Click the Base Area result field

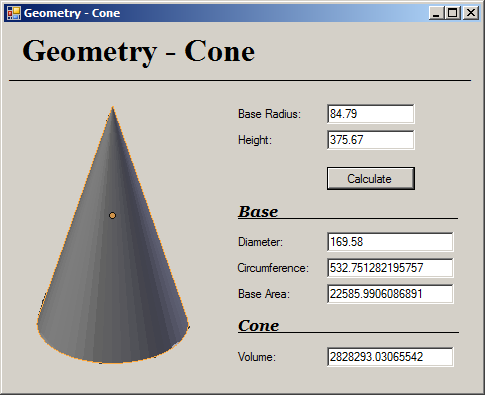[390, 294]
